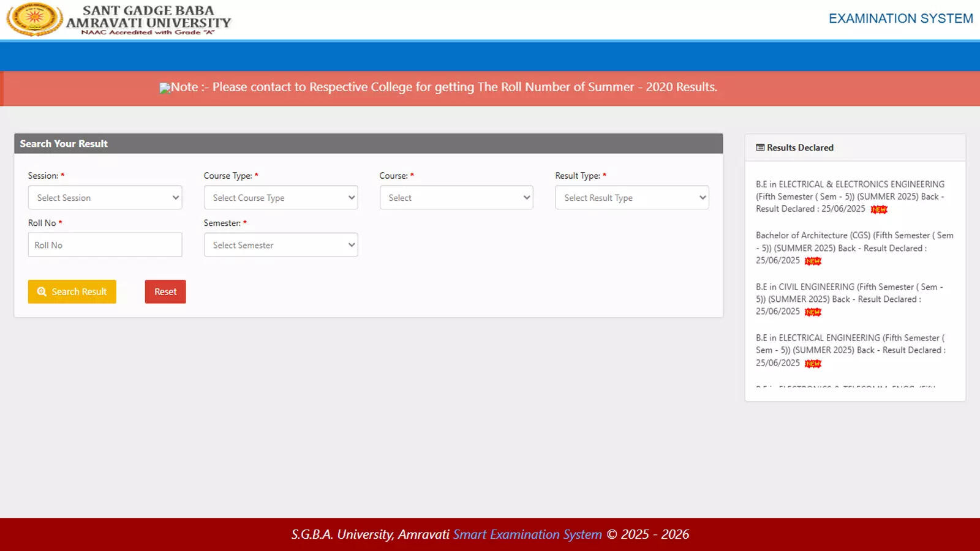Open the Course dropdown

pyautogui.click(x=456, y=198)
